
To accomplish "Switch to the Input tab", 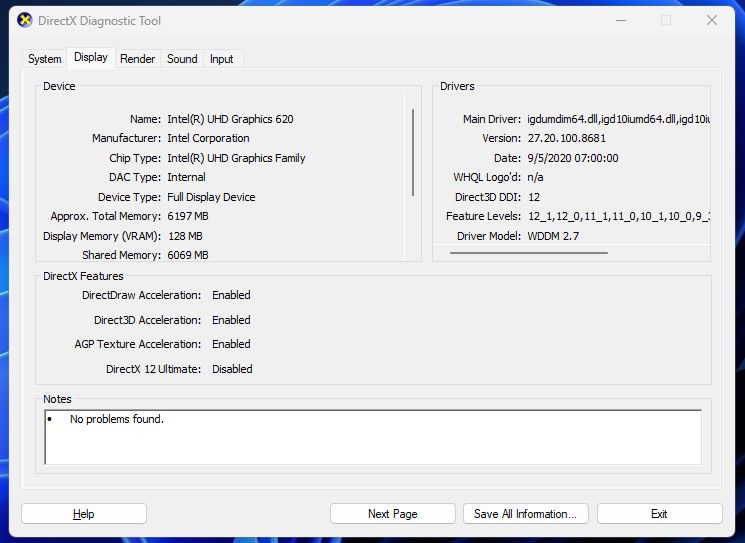I will tap(221, 59).
